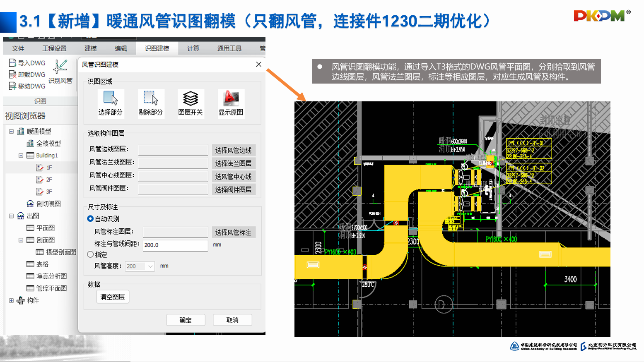
Task: Expand the 构件 tree node
Action: pyautogui.click(x=11, y=300)
